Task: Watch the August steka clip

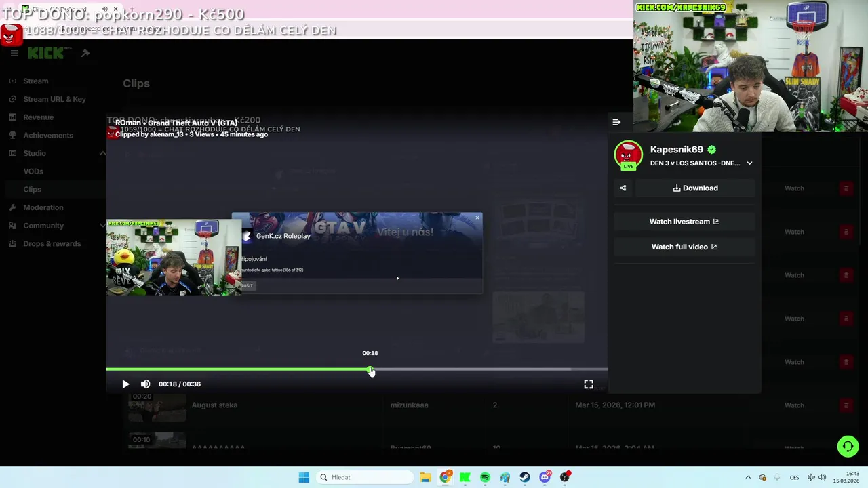Action: [x=794, y=405]
